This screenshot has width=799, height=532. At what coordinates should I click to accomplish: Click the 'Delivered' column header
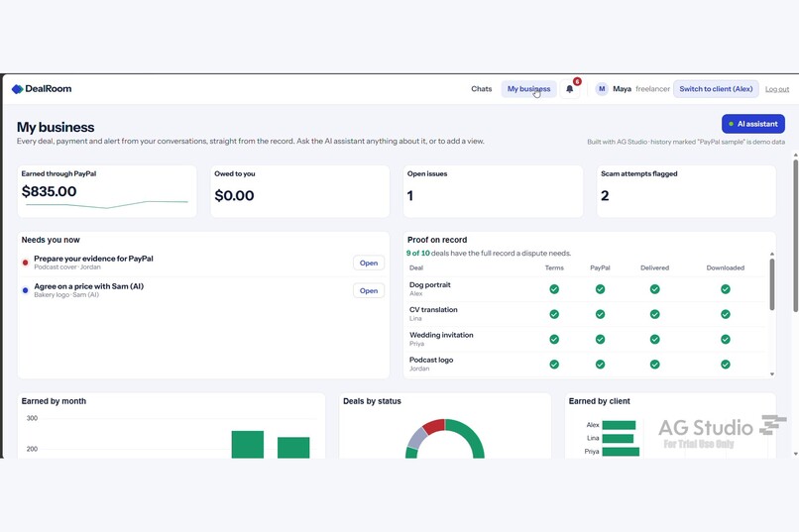coord(655,267)
